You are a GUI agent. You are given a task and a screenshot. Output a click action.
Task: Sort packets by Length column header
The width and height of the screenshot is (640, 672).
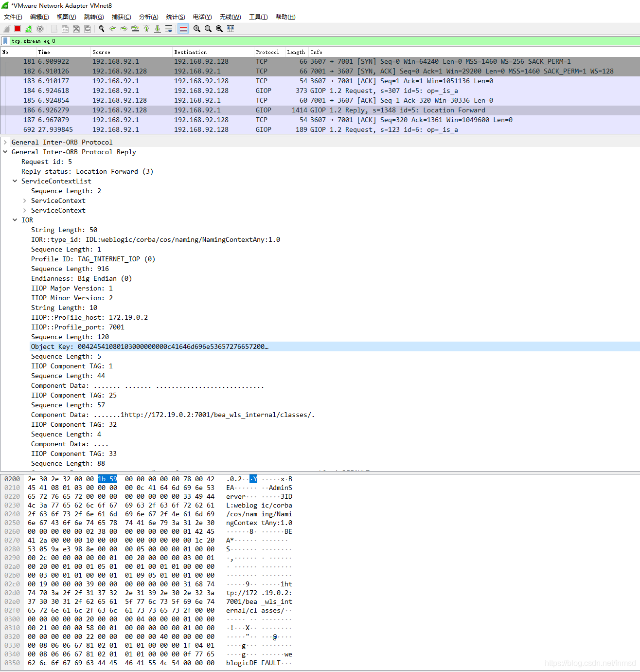click(x=297, y=52)
